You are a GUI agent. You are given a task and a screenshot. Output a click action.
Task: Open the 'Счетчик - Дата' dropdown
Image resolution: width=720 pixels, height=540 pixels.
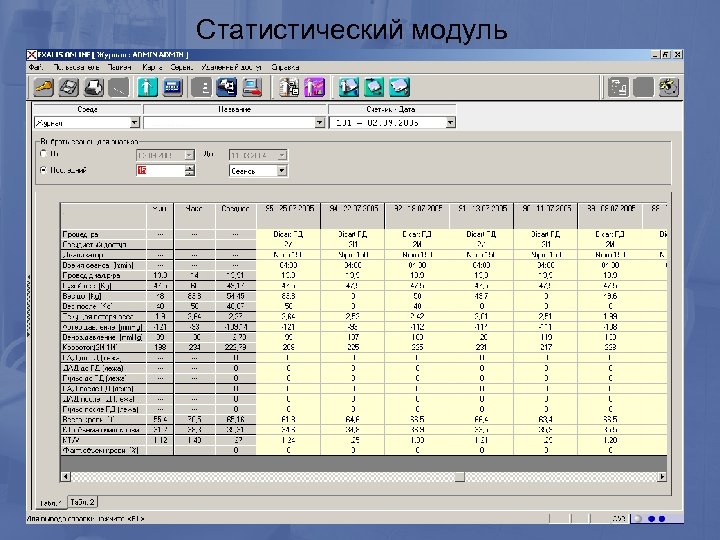coord(450,123)
